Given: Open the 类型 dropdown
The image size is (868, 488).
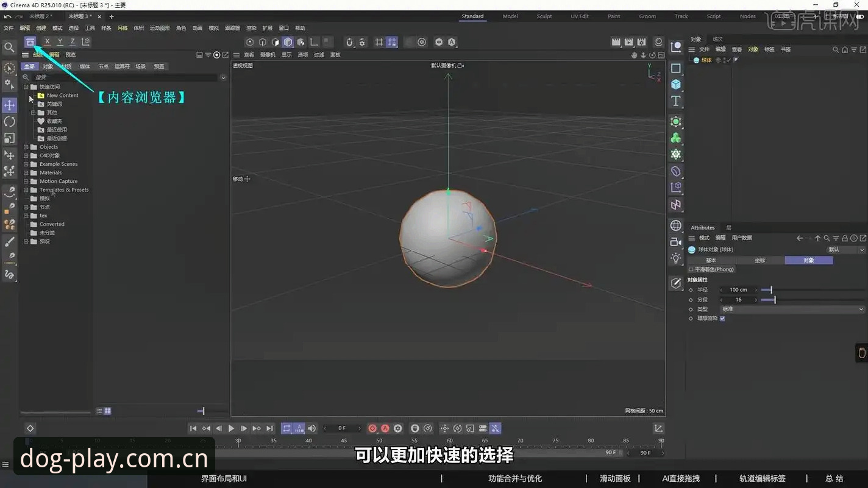Looking at the screenshot, I should pos(792,309).
